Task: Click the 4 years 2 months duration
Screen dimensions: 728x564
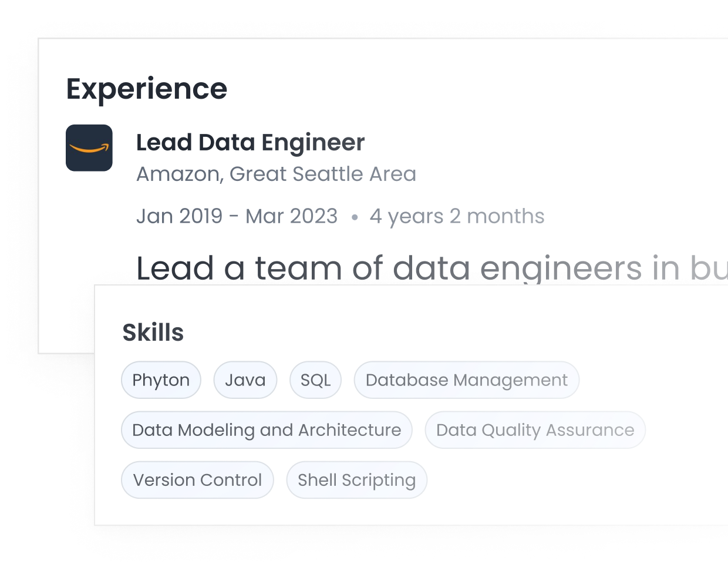Action: 457,216
